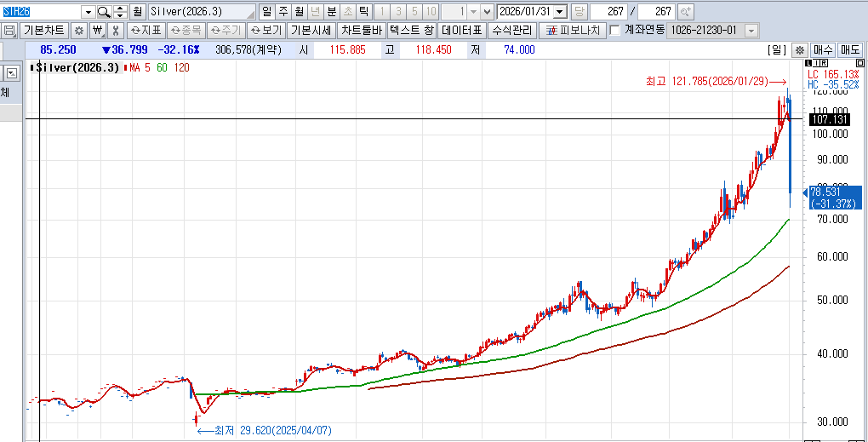Click the scissors tool icon
Screen dimensions: 868x442
coord(116,31)
